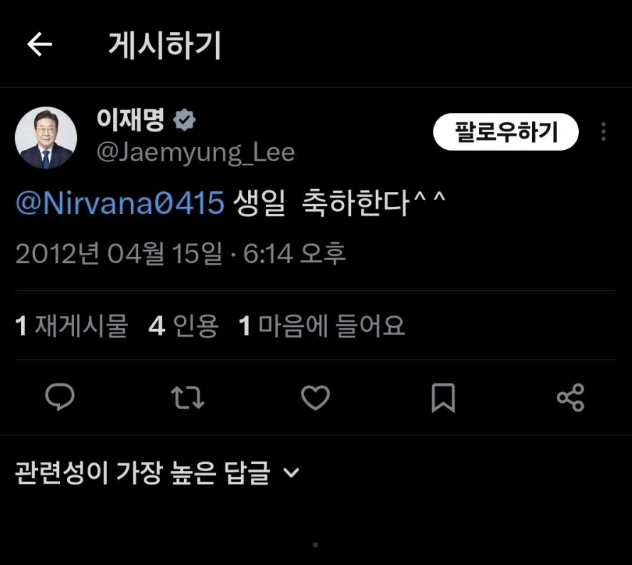Bookmark this post

pos(442,399)
